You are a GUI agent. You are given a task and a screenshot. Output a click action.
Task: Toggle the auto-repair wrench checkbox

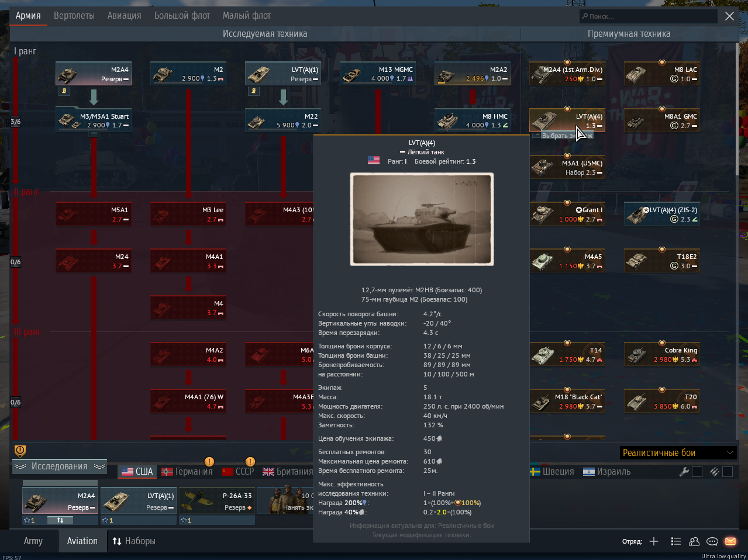point(697,472)
